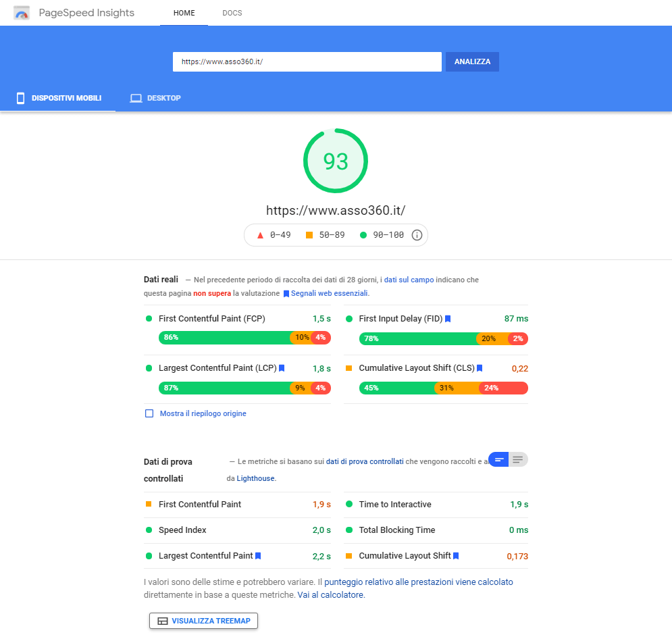Click the Visualizza Treemap button
672x639 pixels.
203,621
